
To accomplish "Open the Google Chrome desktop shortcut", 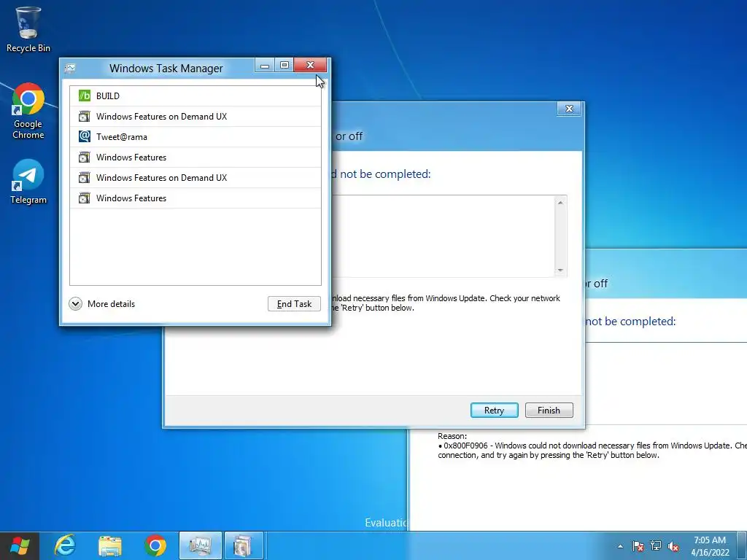I will coord(28,111).
